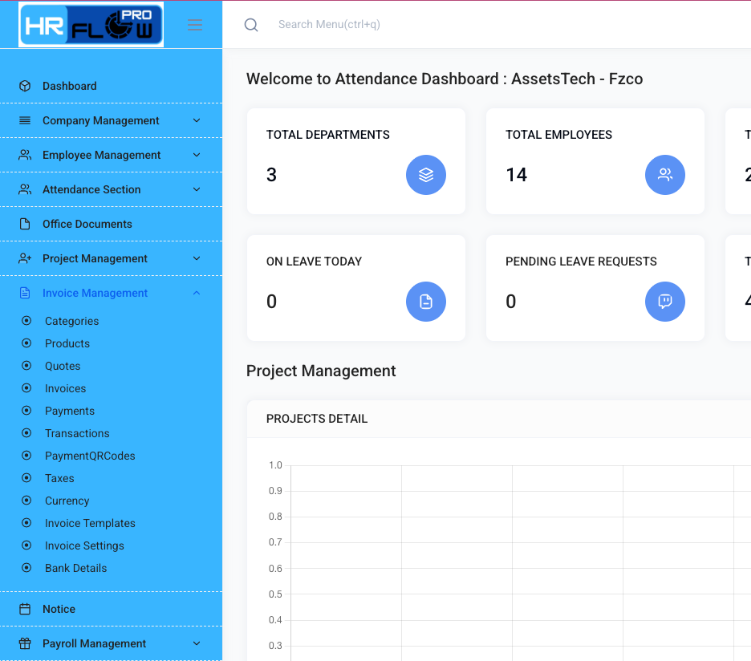Click the On Leave Today document icon

pyautogui.click(x=425, y=302)
